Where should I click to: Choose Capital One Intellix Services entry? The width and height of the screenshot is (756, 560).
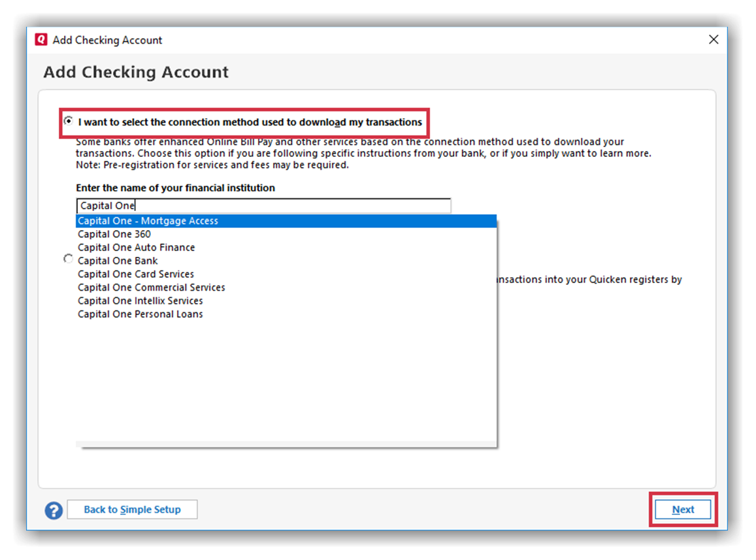pos(140,301)
